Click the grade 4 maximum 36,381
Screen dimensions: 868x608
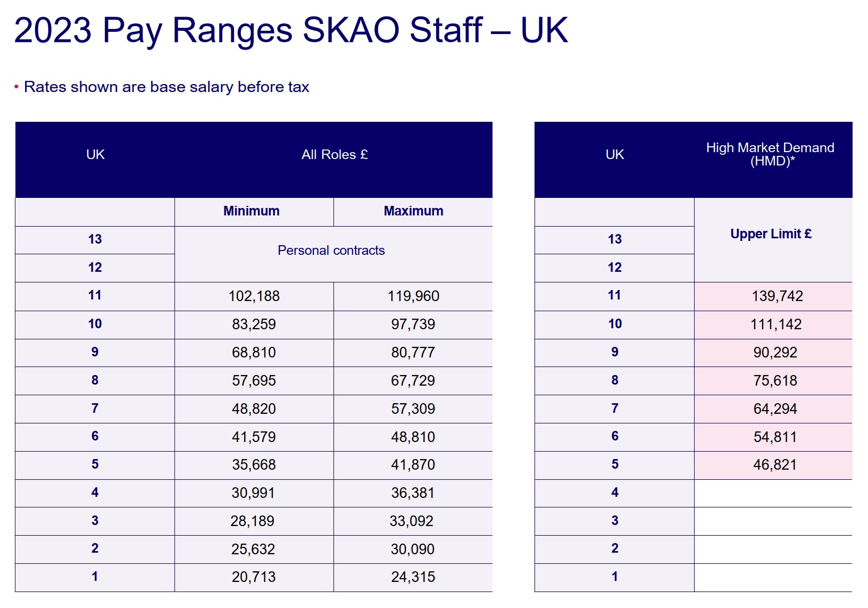tap(413, 493)
